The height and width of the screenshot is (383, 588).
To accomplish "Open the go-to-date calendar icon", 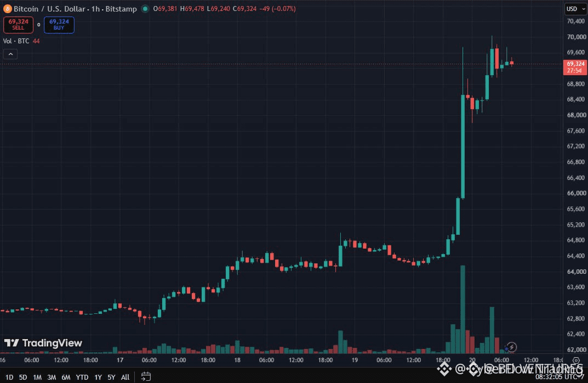I will pos(146,376).
